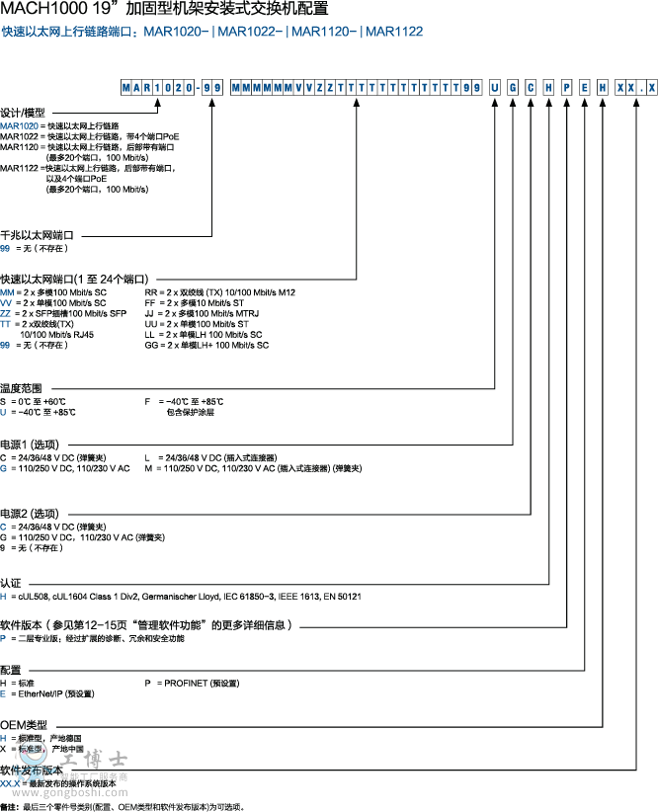This screenshot has height=812, width=658.
Task: Click the row "E = EtherNet/IP (预设置)"
Action: click(x=47, y=693)
